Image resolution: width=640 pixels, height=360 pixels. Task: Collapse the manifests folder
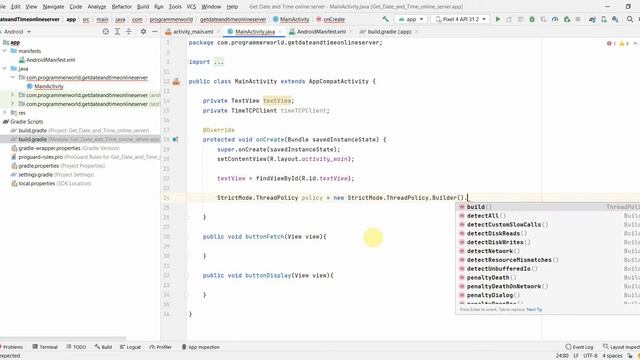(x=5, y=51)
